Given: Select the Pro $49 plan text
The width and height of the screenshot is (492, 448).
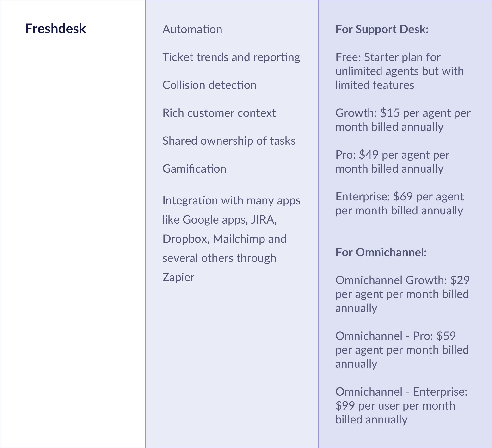Looking at the screenshot, I should pos(392,162).
